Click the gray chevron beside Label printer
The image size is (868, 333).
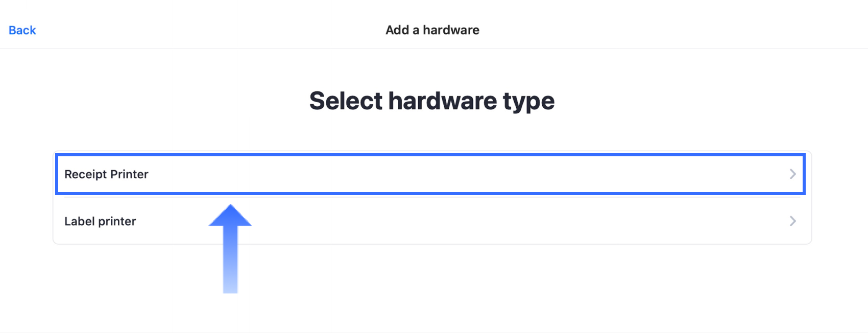792,221
